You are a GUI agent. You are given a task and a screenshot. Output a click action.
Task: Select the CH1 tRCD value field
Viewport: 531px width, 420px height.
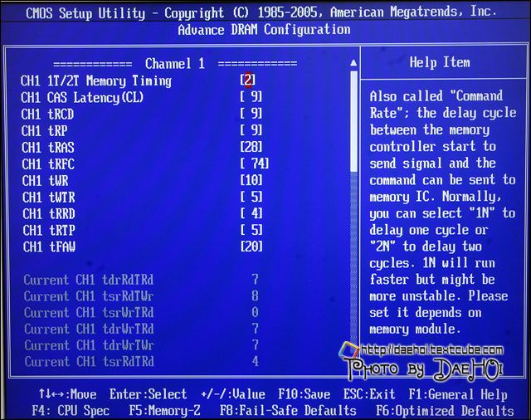tap(251, 114)
